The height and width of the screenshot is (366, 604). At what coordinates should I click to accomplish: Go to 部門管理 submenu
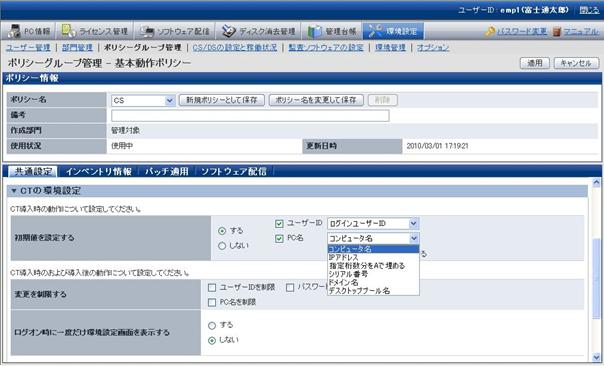(x=77, y=47)
